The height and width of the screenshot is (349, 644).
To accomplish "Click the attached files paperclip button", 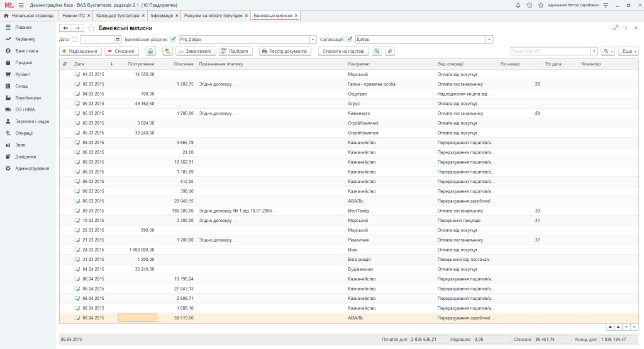I will pyautogui.click(x=390, y=52).
